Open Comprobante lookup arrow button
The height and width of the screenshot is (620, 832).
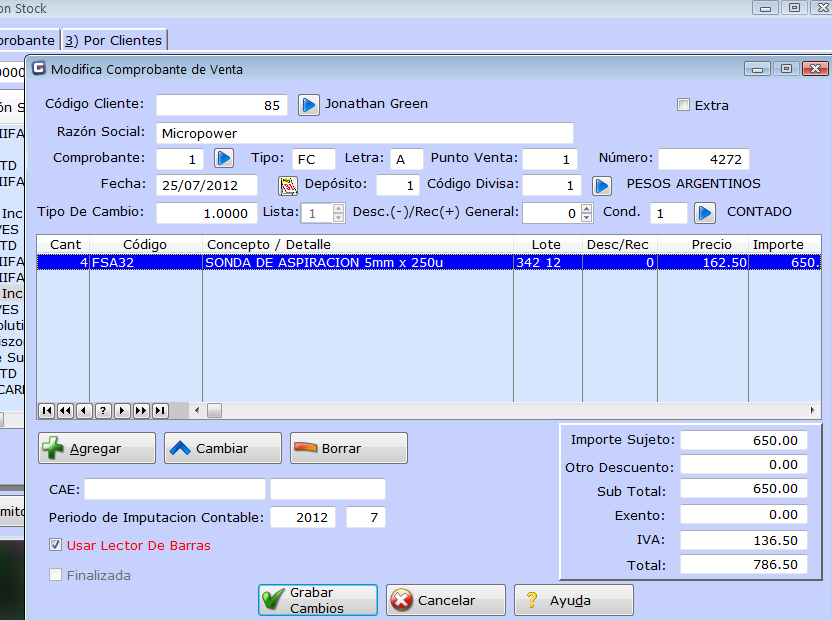223,159
